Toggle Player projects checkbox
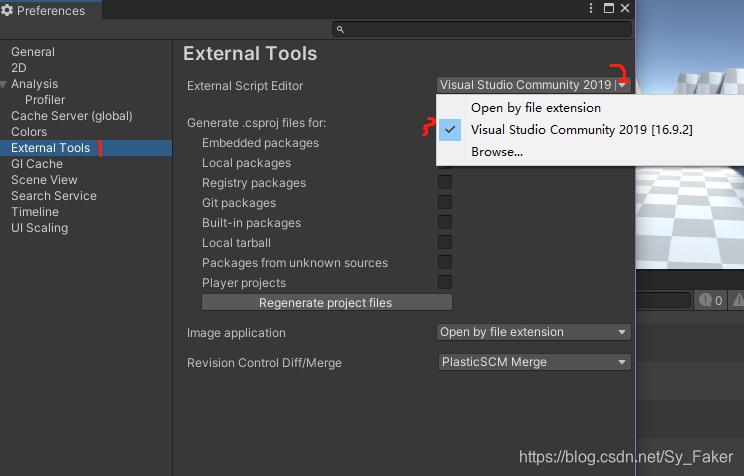744x476 pixels. click(x=445, y=282)
